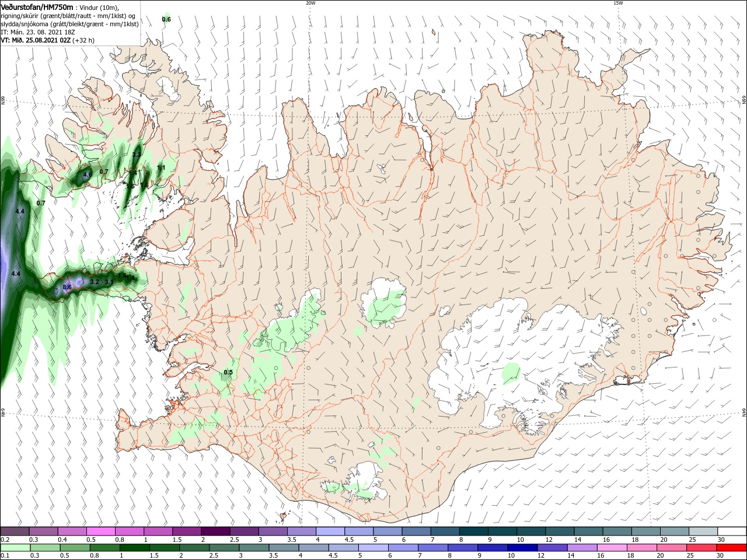Select the pale green 0.1–0.3 rain swatch
This screenshot has width=747, height=560.
(x=15, y=548)
